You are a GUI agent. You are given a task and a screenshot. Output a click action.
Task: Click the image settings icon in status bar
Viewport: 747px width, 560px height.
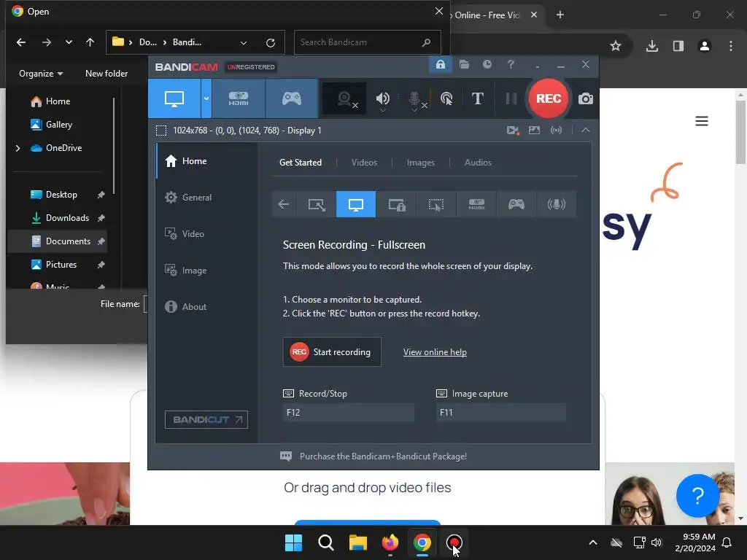[x=534, y=130]
